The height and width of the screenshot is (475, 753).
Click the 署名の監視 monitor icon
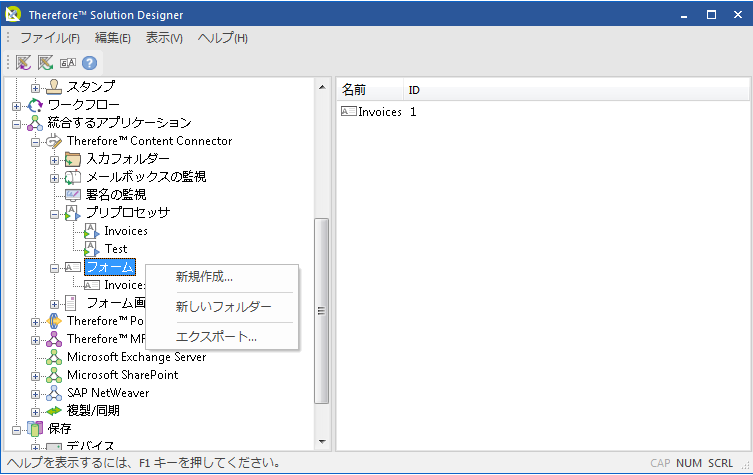pyautogui.click(x=73, y=195)
